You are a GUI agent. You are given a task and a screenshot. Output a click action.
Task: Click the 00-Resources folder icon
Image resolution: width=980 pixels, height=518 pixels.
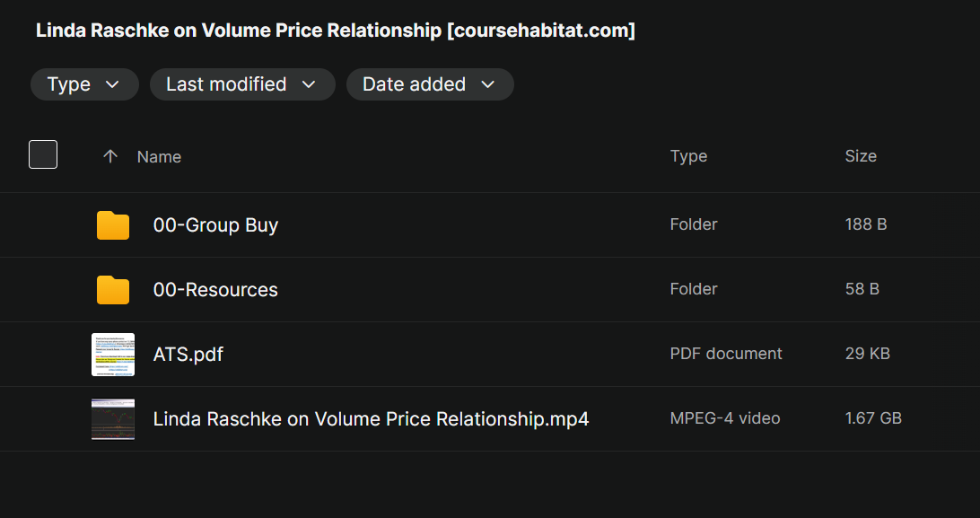pyautogui.click(x=113, y=290)
